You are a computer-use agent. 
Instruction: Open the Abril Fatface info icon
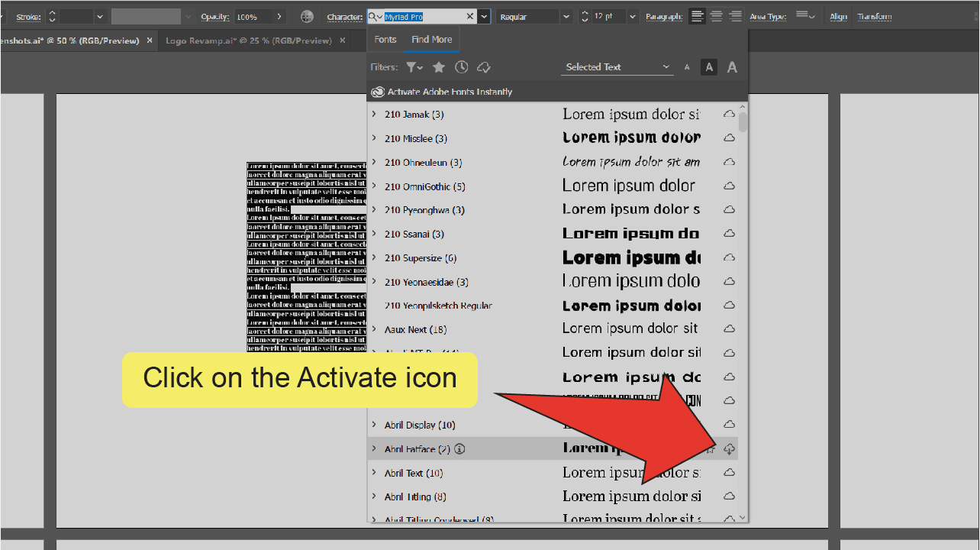[x=460, y=449]
